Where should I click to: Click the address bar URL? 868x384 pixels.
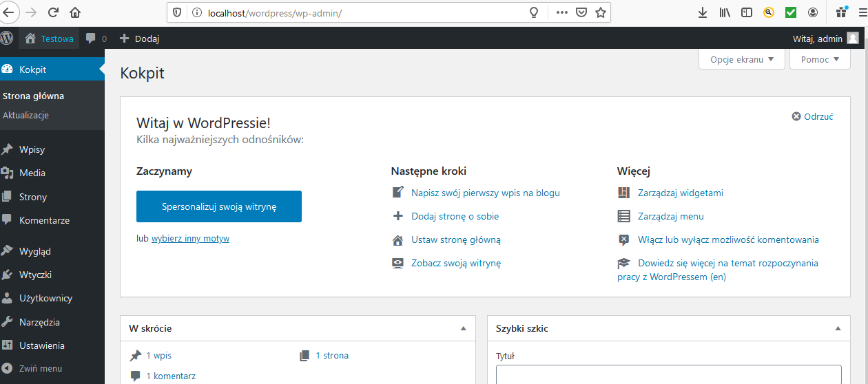pyautogui.click(x=275, y=12)
